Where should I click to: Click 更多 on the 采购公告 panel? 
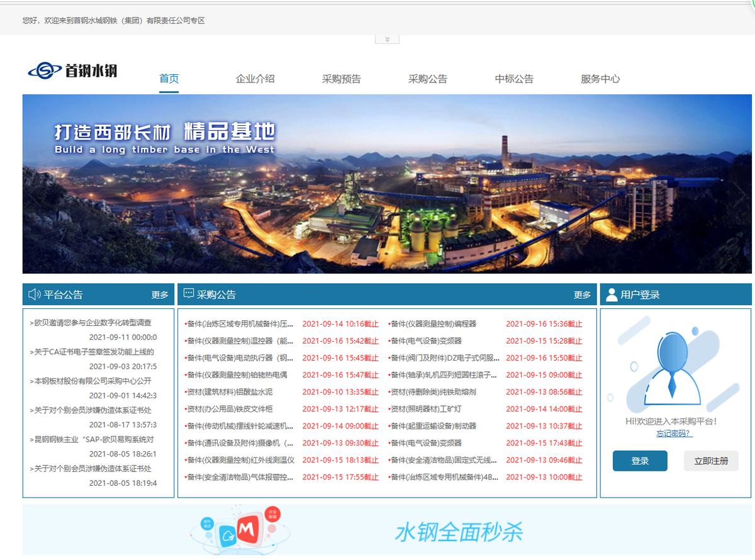(x=581, y=294)
